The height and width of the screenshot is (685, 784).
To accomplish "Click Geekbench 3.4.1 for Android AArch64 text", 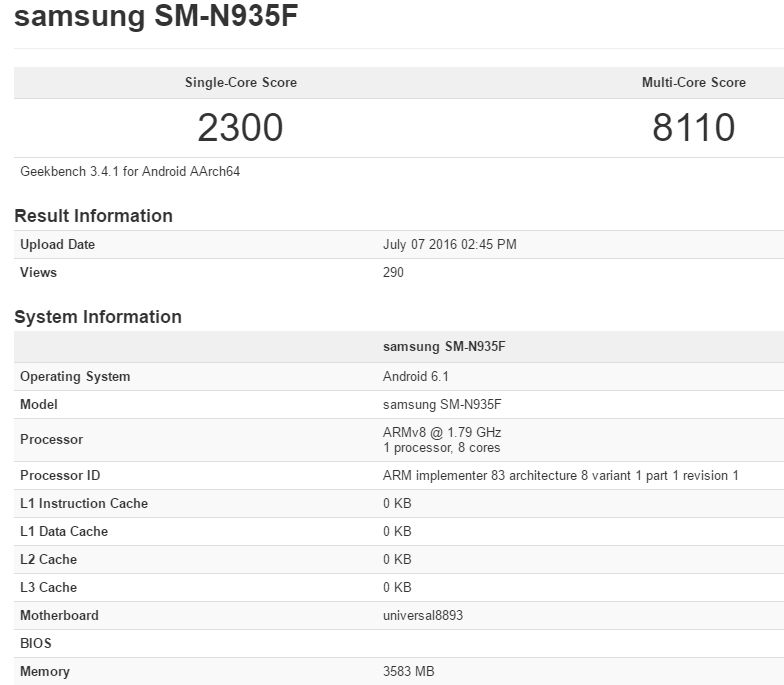I will coord(130,172).
